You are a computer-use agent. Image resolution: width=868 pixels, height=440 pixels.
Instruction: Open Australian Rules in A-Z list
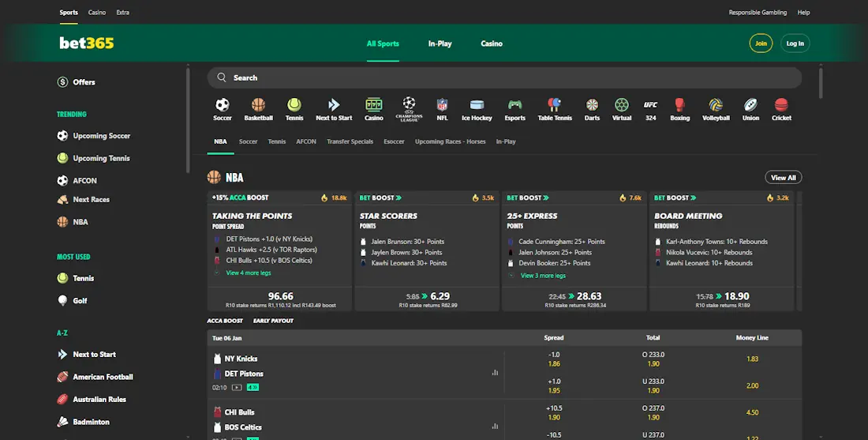click(92, 399)
